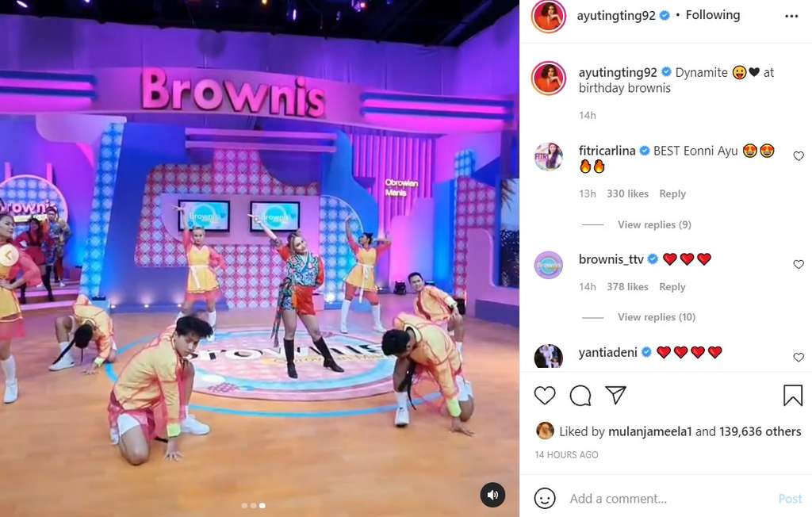The width and height of the screenshot is (812, 517).
Task: Like the post with the heart icon
Action: (544, 396)
